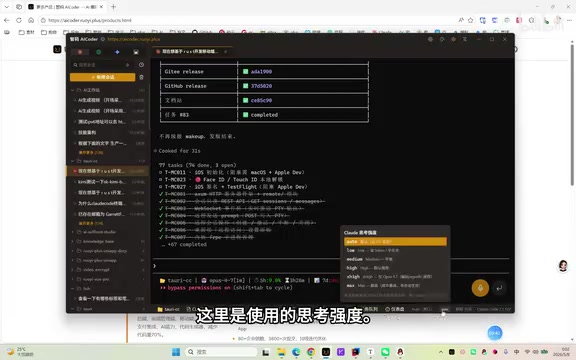The width and height of the screenshot is (576, 360).
Task: Click the browser refresh button
Action: click(19, 20)
